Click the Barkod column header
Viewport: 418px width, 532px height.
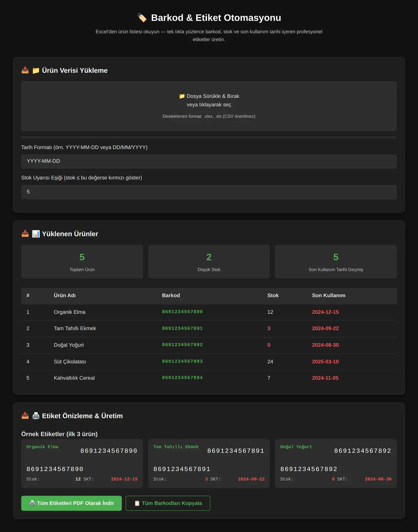(171, 295)
